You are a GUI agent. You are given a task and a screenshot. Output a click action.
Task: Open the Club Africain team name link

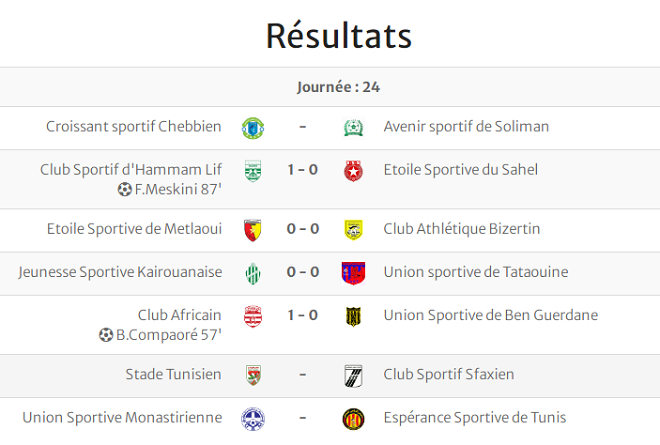click(180, 315)
